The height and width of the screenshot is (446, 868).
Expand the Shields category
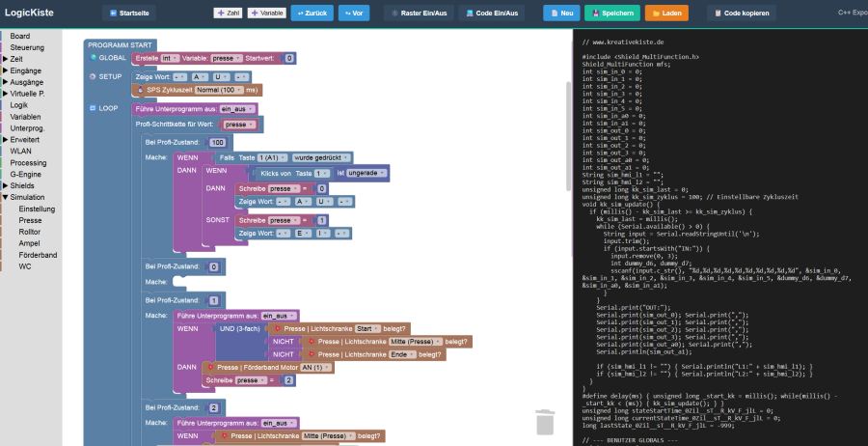click(21, 185)
